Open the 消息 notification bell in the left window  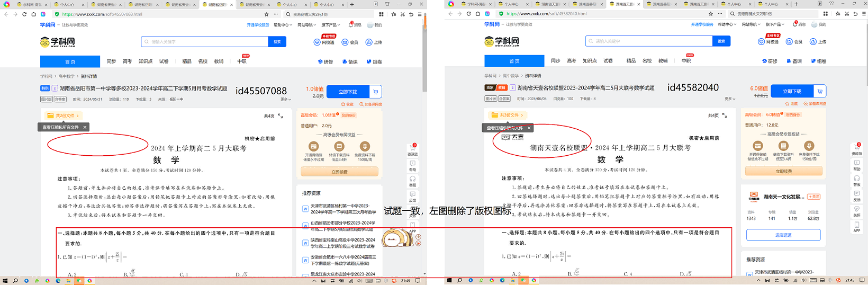(x=355, y=25)
